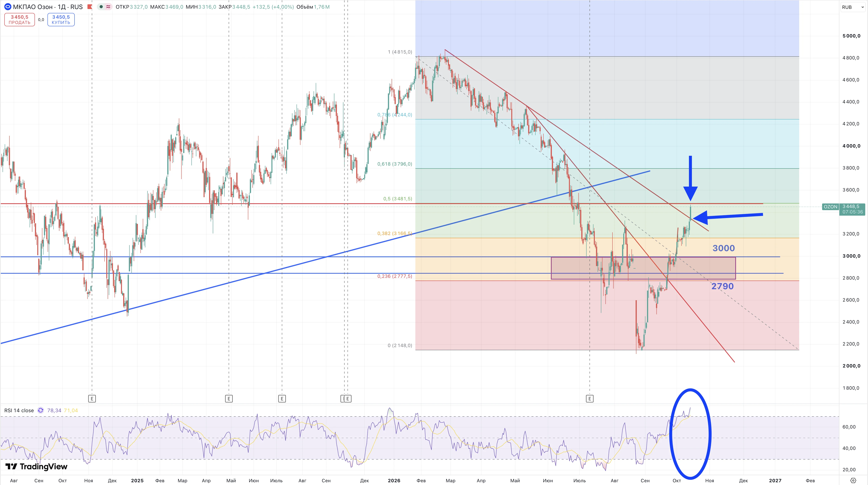Select the RSI 14 close indicator label
This screenshot has height=485, width=868.
[19, 410]
